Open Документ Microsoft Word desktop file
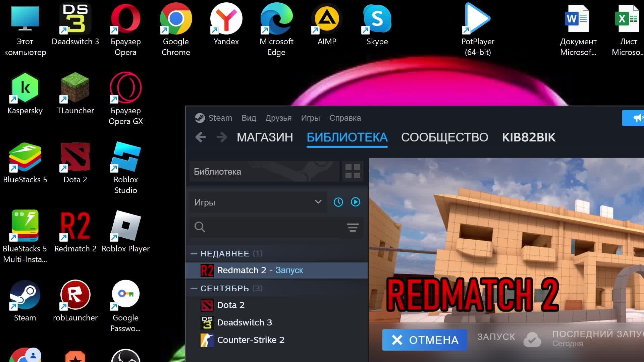Screen dimensions: 644x362 tap(578, 29)
